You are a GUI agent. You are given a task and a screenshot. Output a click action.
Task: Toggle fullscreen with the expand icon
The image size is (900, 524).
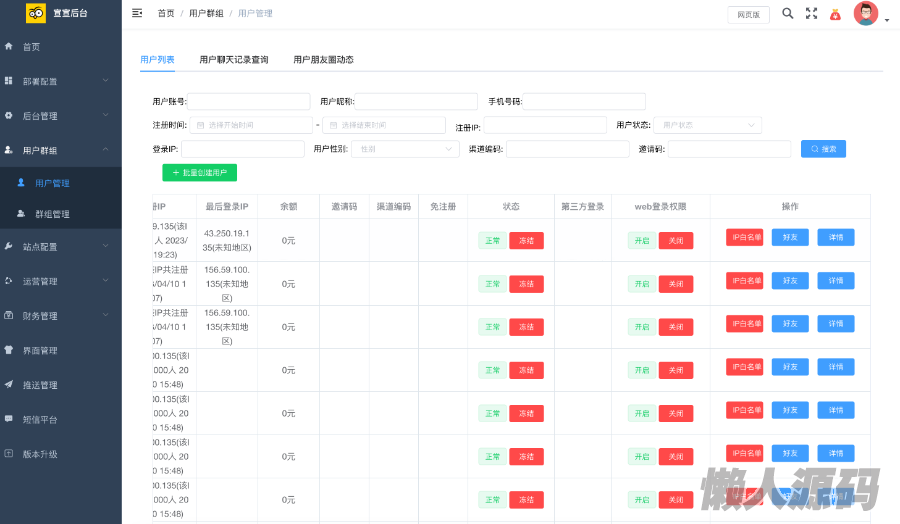click(811, 13)
